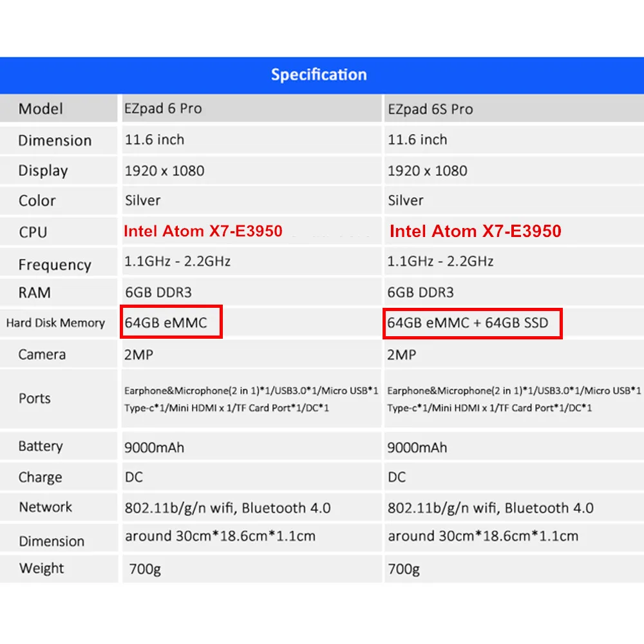Select the Color row label
This screenshot has width=644, height=644.
(37, 201)
